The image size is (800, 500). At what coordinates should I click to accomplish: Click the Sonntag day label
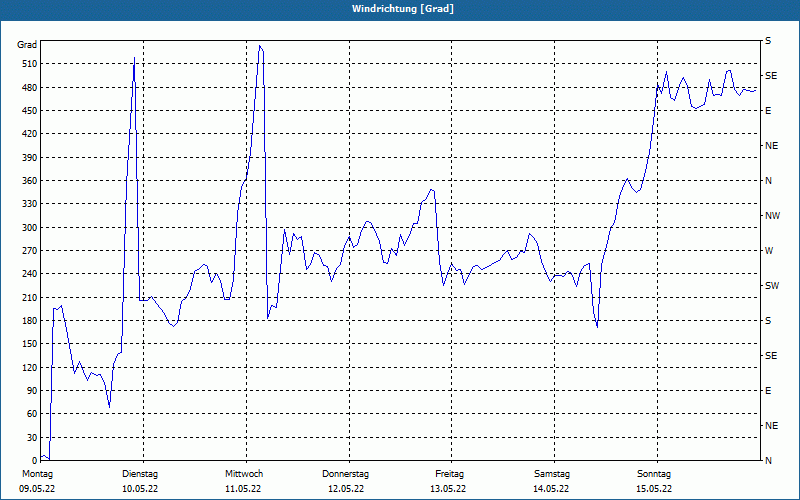[654, 474]
